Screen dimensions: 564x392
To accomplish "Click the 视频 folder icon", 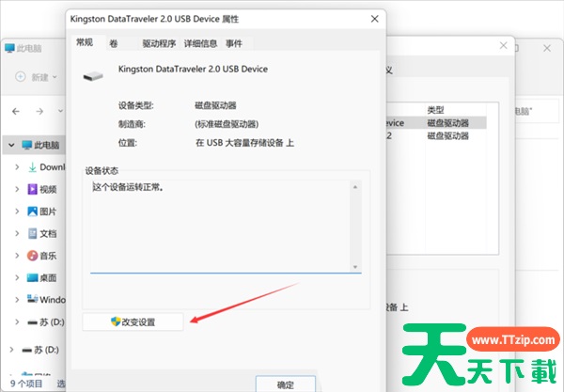I will pos(32,189).
